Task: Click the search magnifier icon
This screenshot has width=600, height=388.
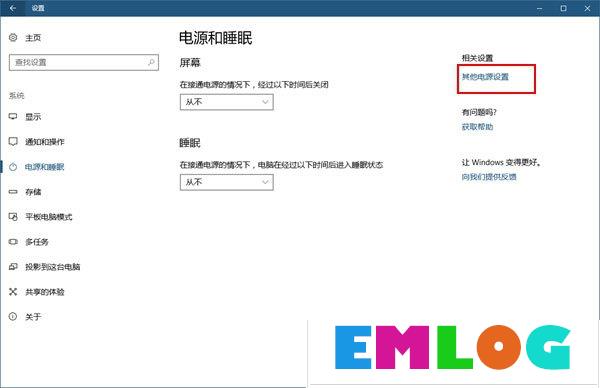Action: pos(152,62)
